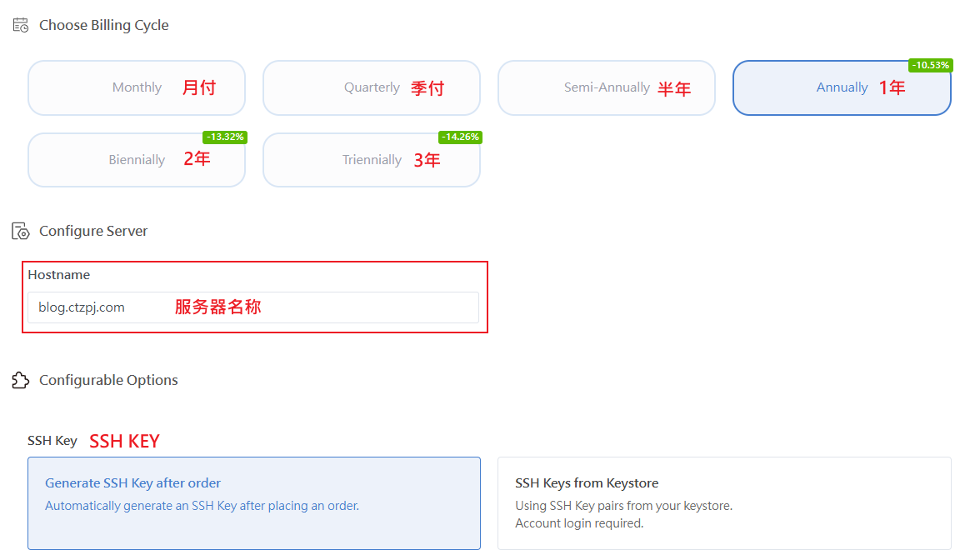
Task: Choose the Triennially billing cycle
Action: pyautogui.click(x=372, y=160)
